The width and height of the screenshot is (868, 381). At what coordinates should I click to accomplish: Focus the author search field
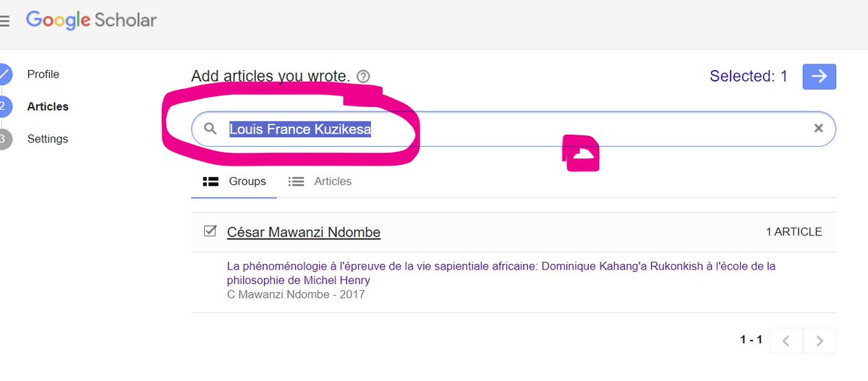[514, 129]
